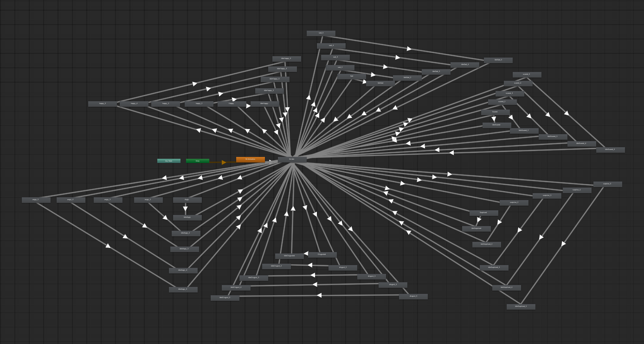The height and width of the screenshot is (344, 644).
Task: Select the IdleSad_3 state node
Action: pos(436,72)
